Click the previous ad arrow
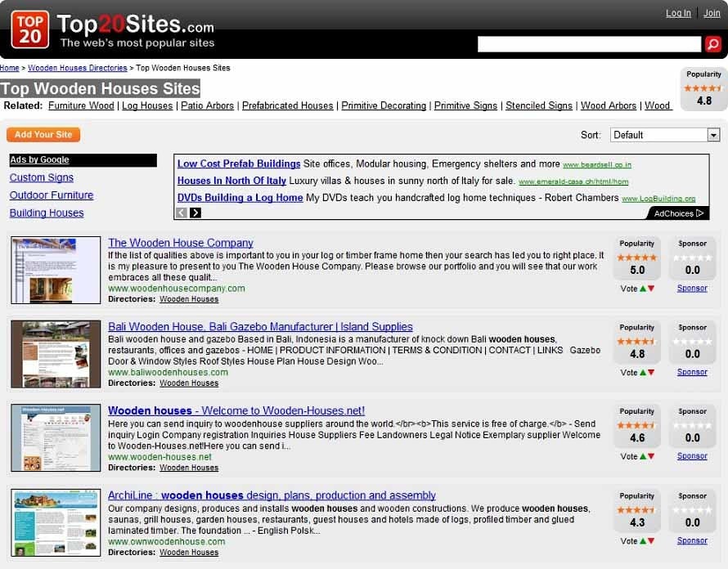The width and height of the screenshot is (728, 569). coord(182,213)
